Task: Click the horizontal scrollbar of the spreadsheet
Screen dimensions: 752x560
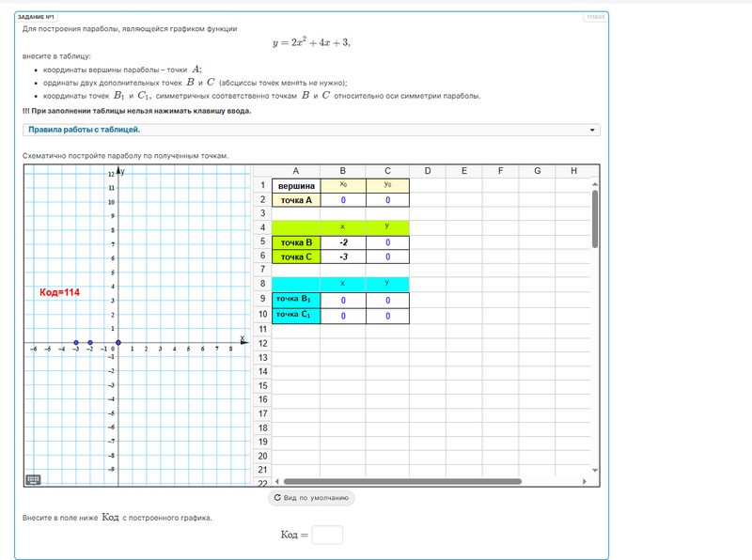Action: pos(423,482)
